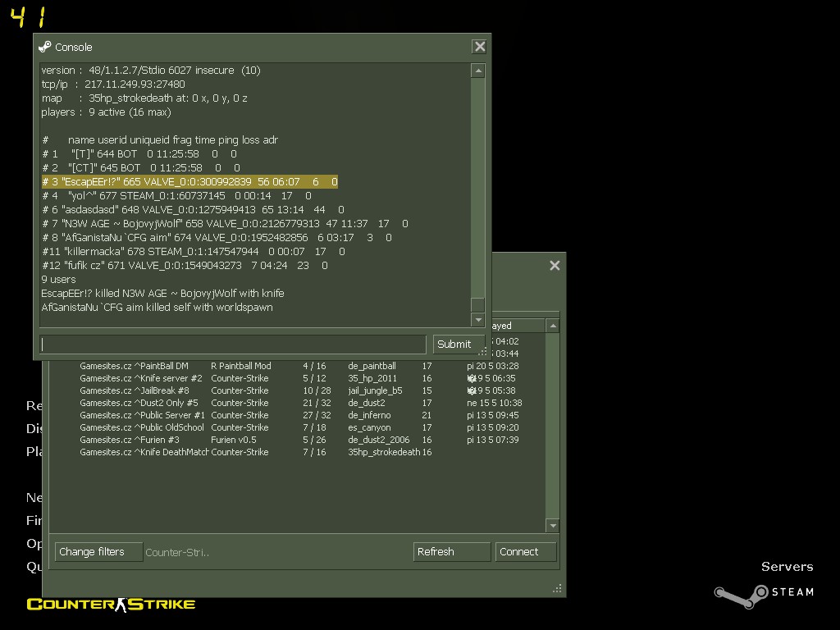840x630 pixels.
Task: Click 'killed self with worldspawn' console line
Action: (157, 308)
